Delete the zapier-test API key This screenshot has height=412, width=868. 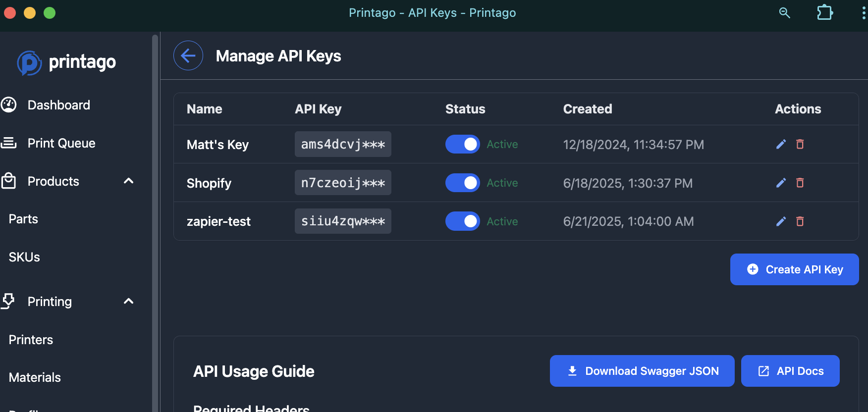click(x=800, y=221)
